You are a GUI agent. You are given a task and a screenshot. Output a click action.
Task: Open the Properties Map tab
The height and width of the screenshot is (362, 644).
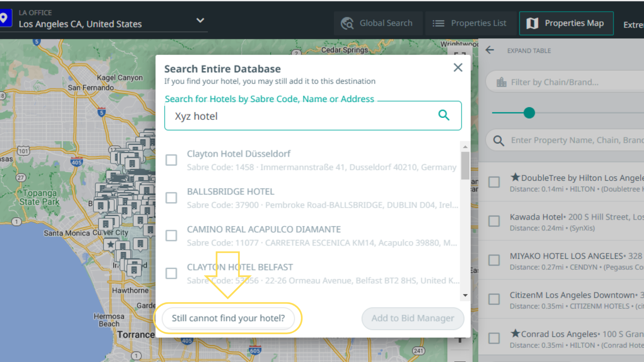coord(566,23)
